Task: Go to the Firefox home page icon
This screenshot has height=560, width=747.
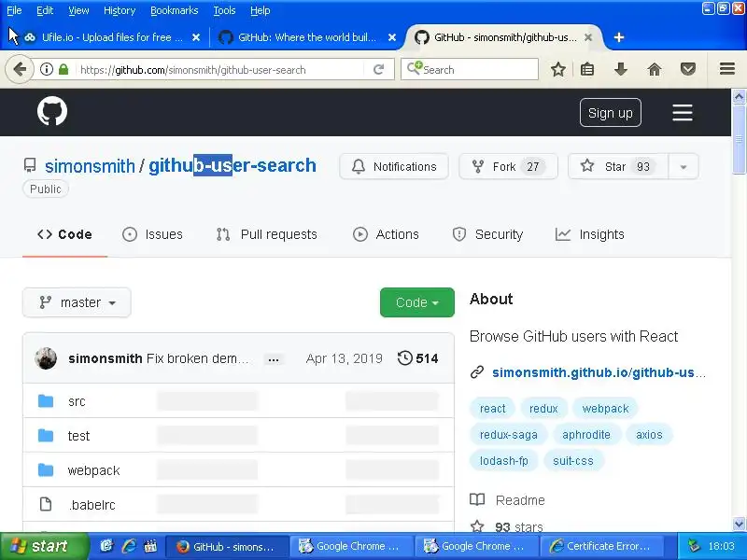Action: [x=655, y=69]
